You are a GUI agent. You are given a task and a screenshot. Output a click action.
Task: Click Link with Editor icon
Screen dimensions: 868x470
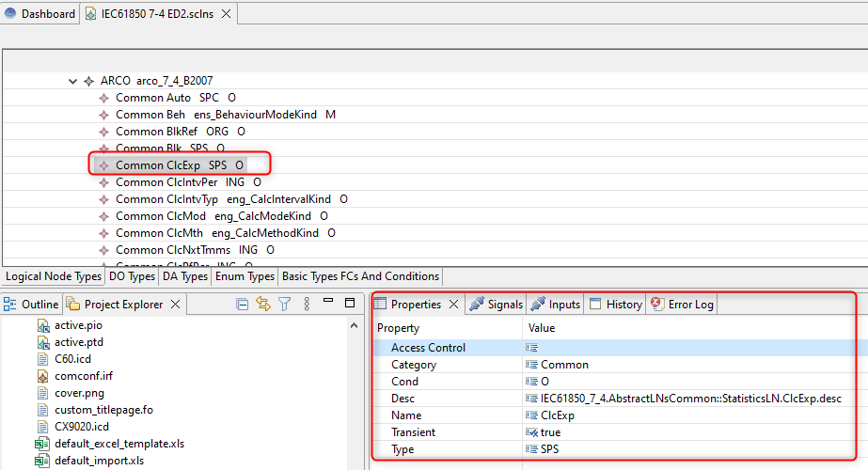pos(263,304)
